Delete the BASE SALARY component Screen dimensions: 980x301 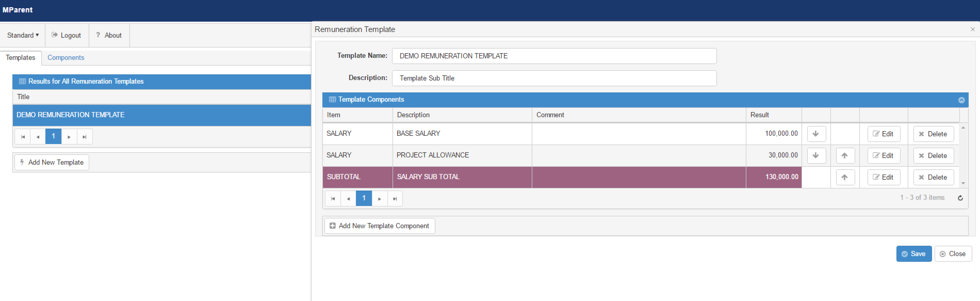[933, 134]
